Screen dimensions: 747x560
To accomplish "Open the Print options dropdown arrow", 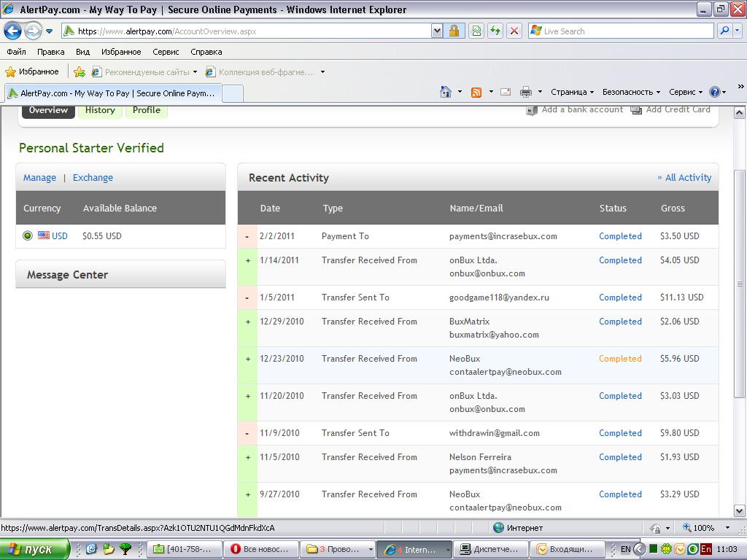I will (540, 91).
